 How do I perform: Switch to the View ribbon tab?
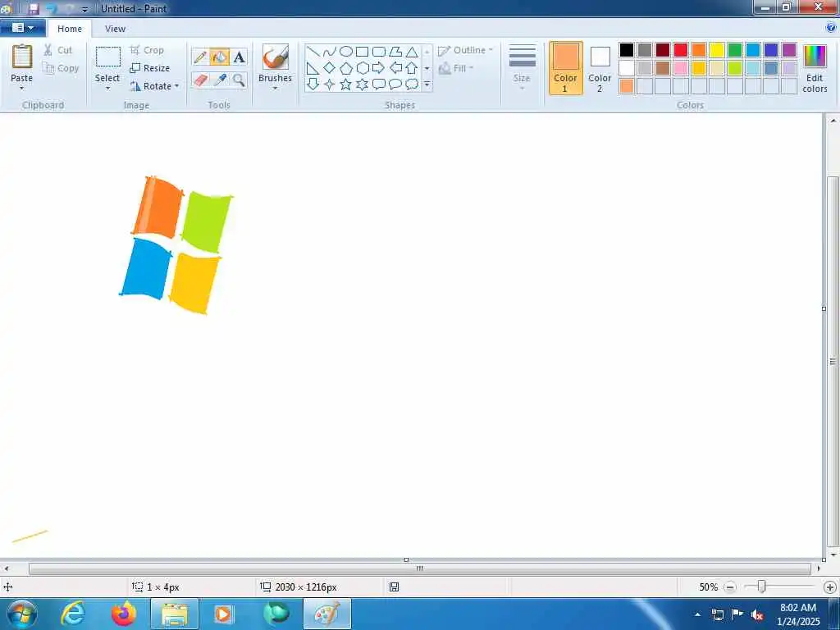coord(115,29)
